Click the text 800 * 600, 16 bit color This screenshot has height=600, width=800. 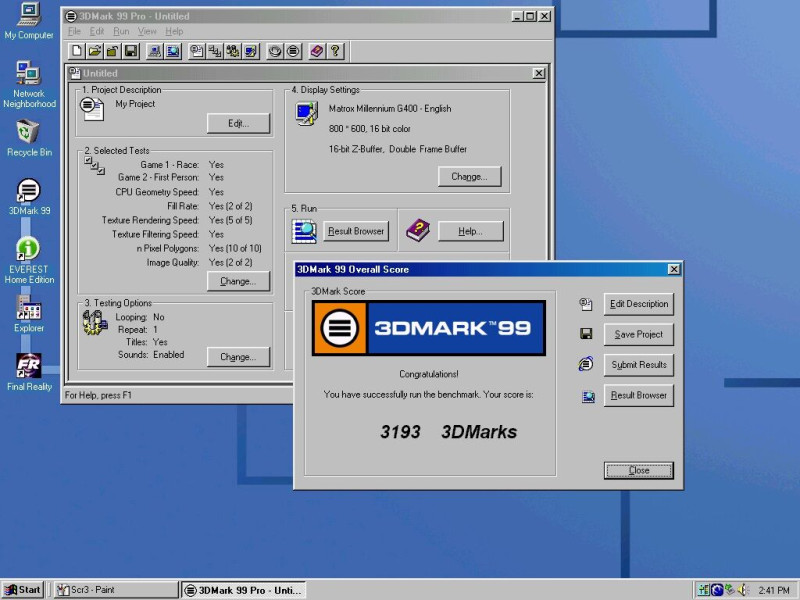click(369, 129)
